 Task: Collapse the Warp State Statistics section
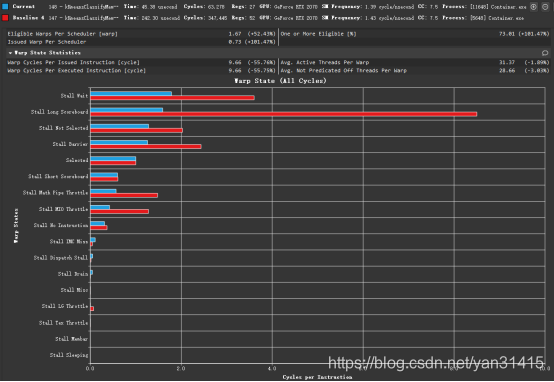point(10,53)
